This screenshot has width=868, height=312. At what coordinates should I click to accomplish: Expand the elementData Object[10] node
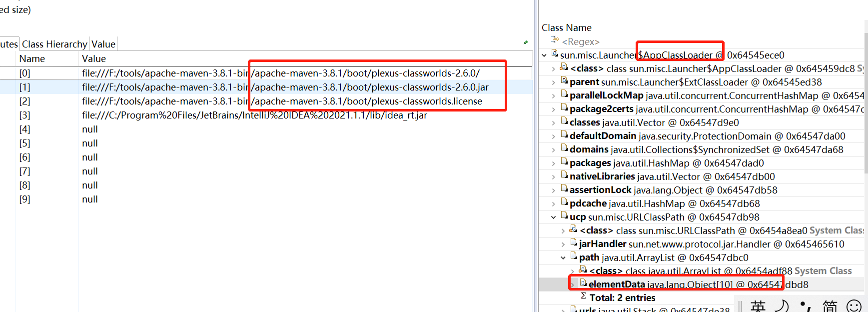[573, 284]
